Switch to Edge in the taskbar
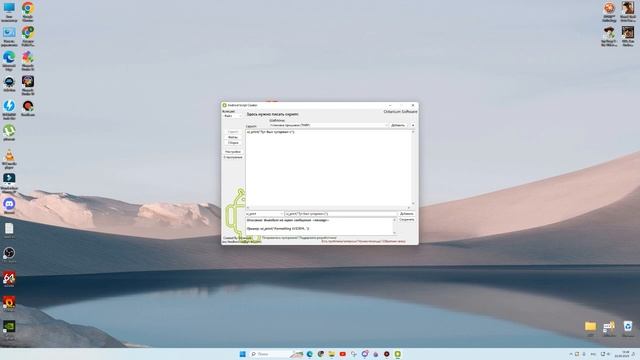The height and width of the screenshot is (360, 640). [310, 354]
